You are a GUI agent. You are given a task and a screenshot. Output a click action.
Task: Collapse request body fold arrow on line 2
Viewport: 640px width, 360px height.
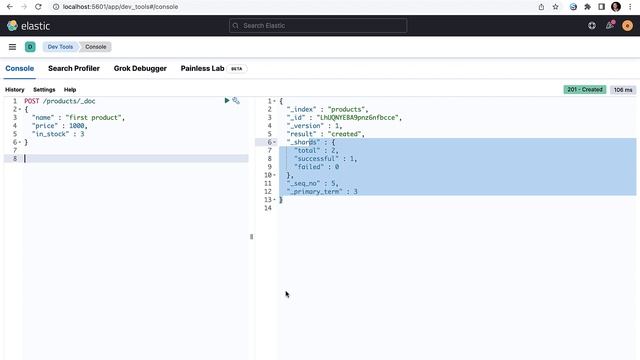(20, 109)
